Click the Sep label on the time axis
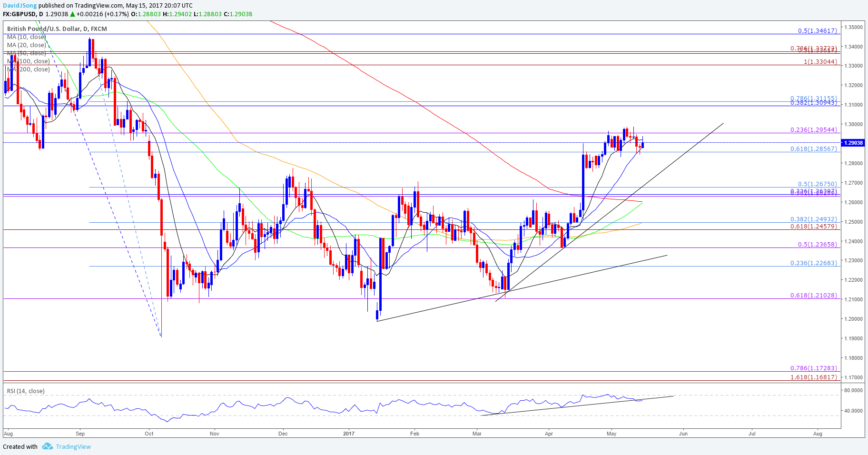Image resolution: width=868 pixels, height=455 pixels. point(80,434)
